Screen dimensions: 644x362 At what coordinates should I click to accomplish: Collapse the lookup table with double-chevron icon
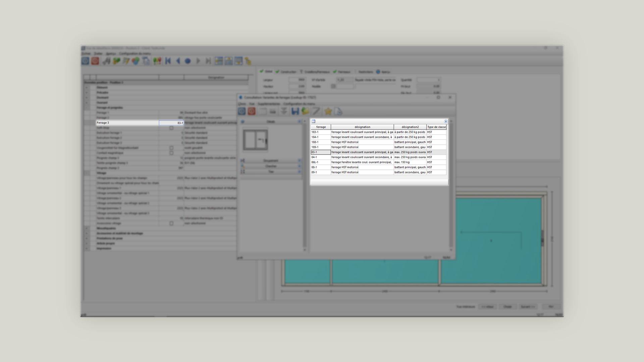coord(446,121)
